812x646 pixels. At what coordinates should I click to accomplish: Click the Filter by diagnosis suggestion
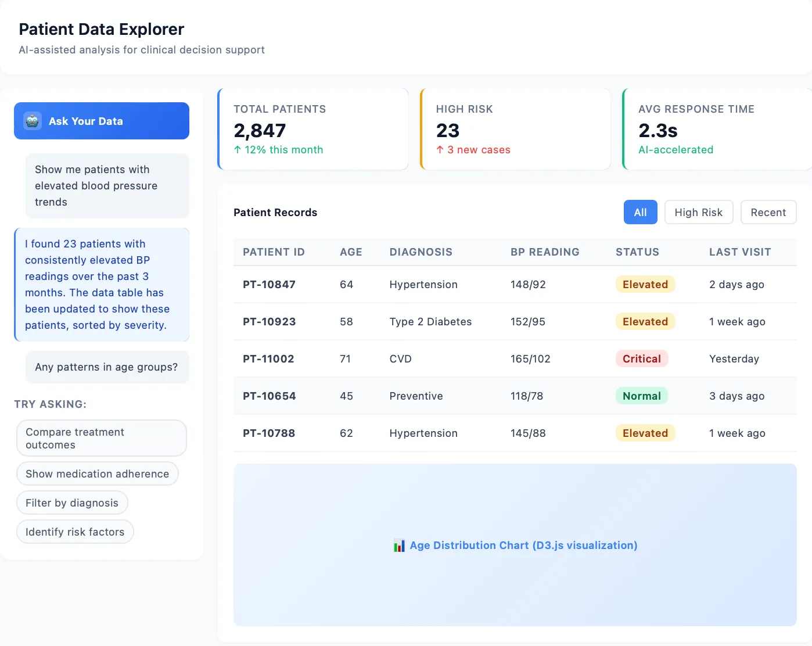click(72, 503)
